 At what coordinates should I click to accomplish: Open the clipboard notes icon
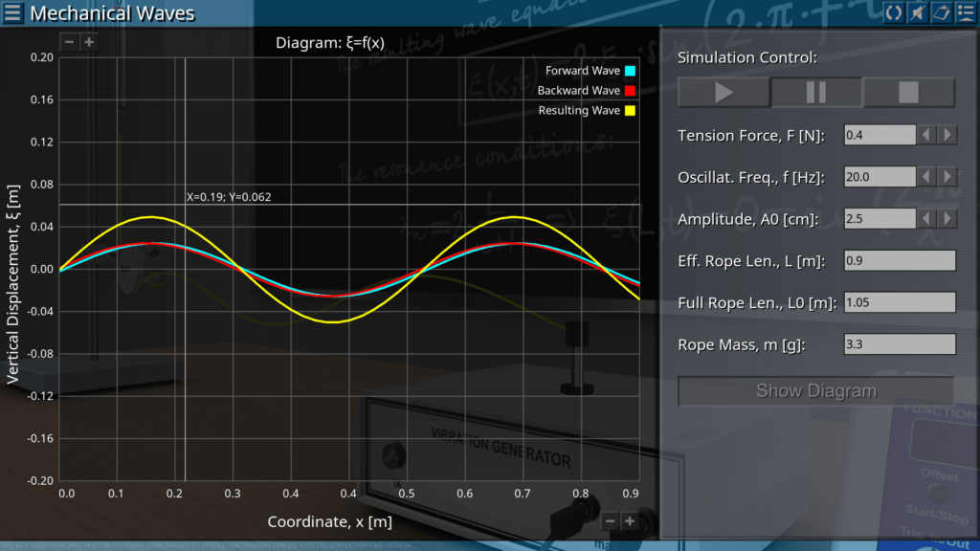coord(941,12)
